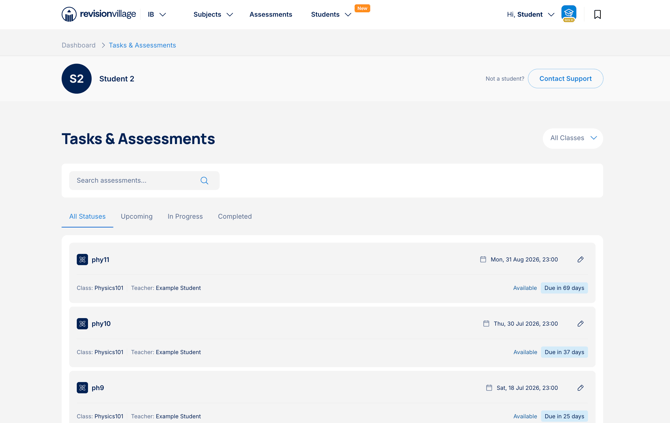670x423 pixels.
Task: Click Mon, 31 Aug 2026, 23:00 date
Action: point(524,259)
